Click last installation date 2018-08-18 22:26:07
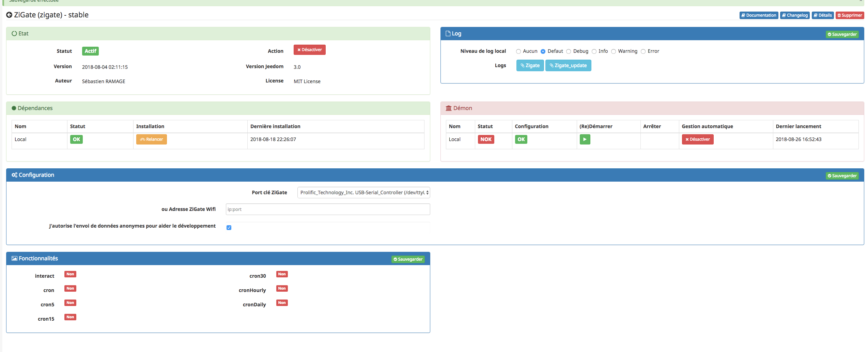The image size is (868, 352). [273, 139]
